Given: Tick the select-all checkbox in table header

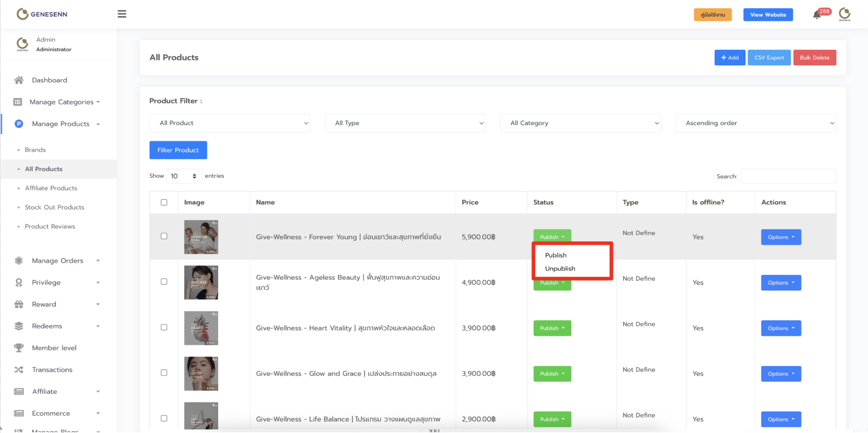Looking at the screenshot, I should click(x=164, y=202).
